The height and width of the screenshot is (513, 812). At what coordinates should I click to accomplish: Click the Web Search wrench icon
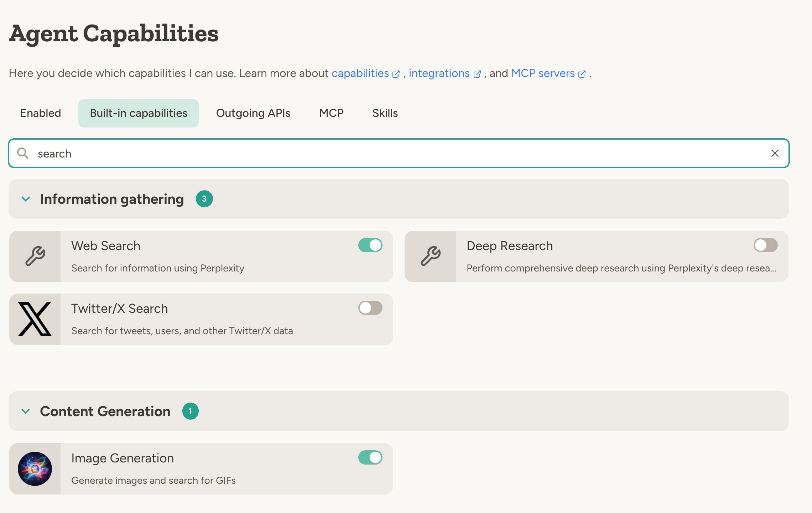[35, 256]
